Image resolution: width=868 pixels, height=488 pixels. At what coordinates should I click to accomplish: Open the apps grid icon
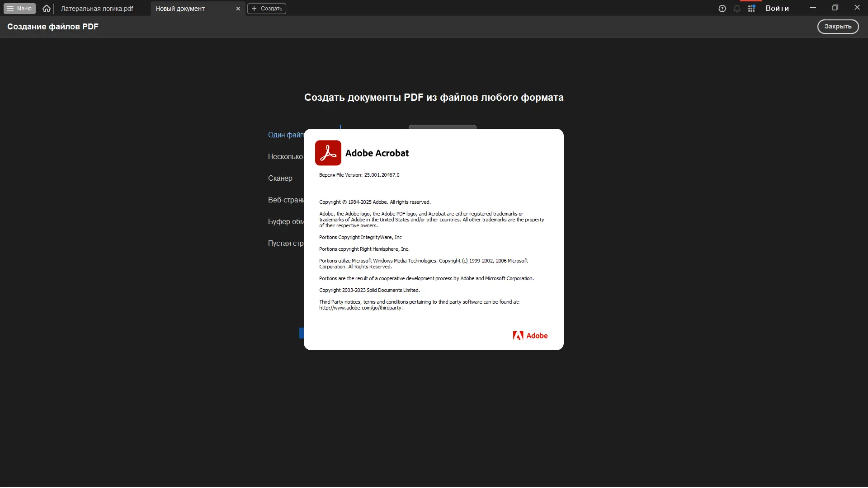751,9
